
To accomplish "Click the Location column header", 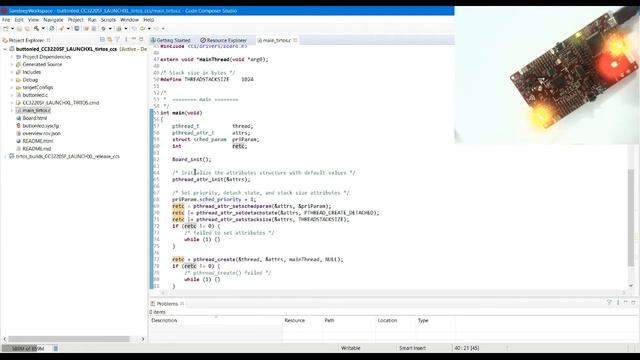I will click(x=396, y=320).
